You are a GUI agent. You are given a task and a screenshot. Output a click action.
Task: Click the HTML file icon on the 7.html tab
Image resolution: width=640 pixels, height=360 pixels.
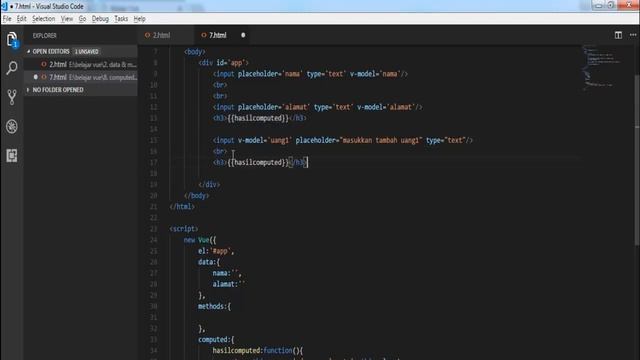click(x=204, y=35)
